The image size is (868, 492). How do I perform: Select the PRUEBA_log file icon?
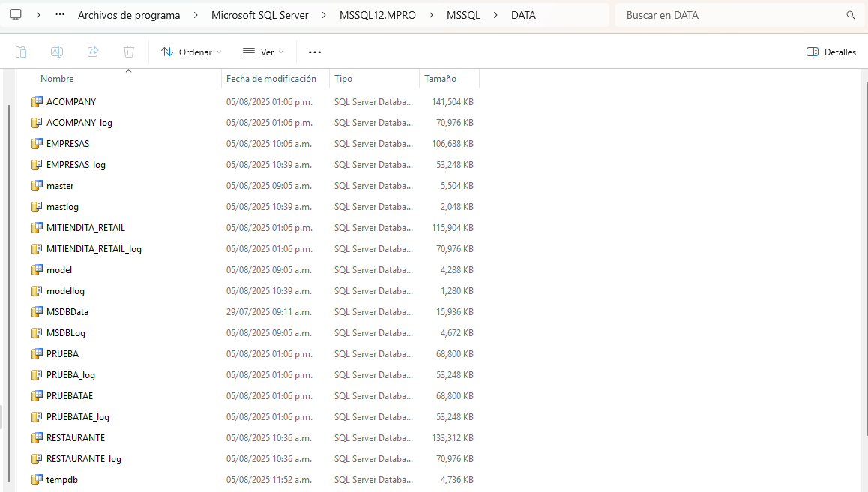tap(37, 374)
